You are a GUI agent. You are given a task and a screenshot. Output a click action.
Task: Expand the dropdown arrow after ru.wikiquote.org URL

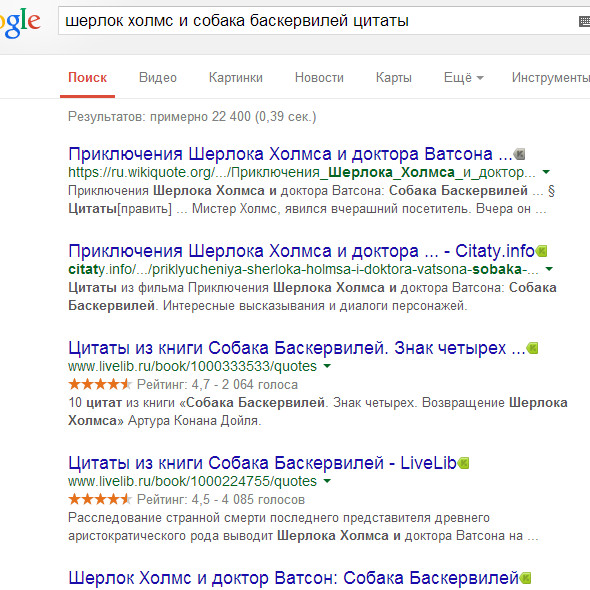click(546, 172)
